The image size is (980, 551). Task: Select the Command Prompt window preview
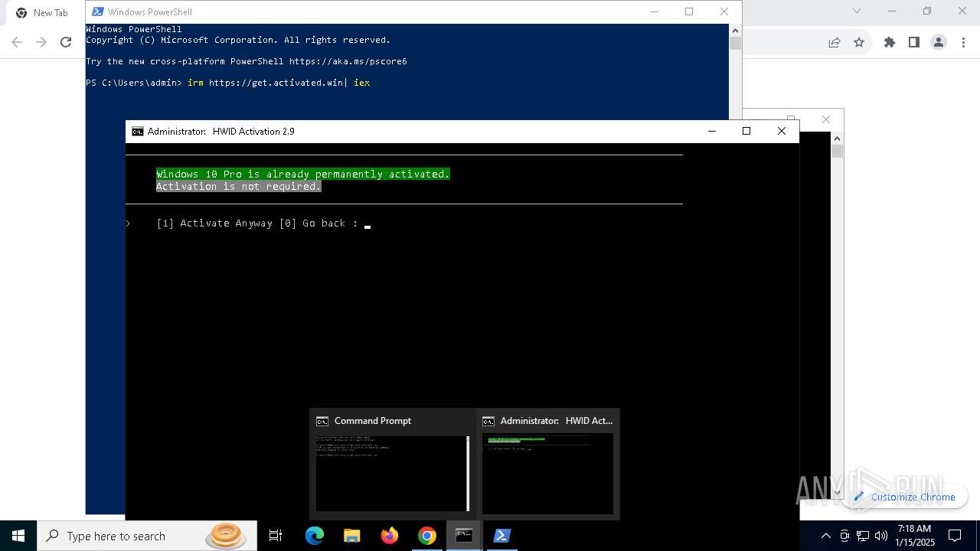393,465
